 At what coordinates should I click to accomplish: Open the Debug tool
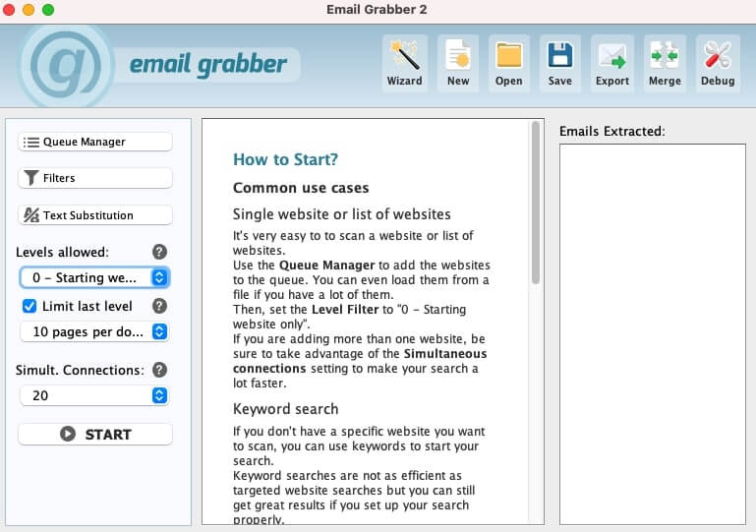tap(718, 63)
